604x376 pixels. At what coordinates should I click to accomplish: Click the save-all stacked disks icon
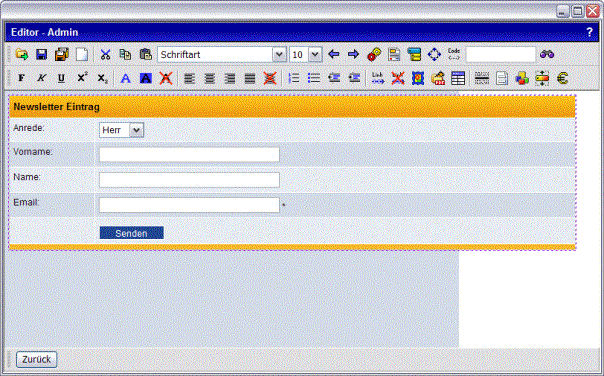point(62,54)
